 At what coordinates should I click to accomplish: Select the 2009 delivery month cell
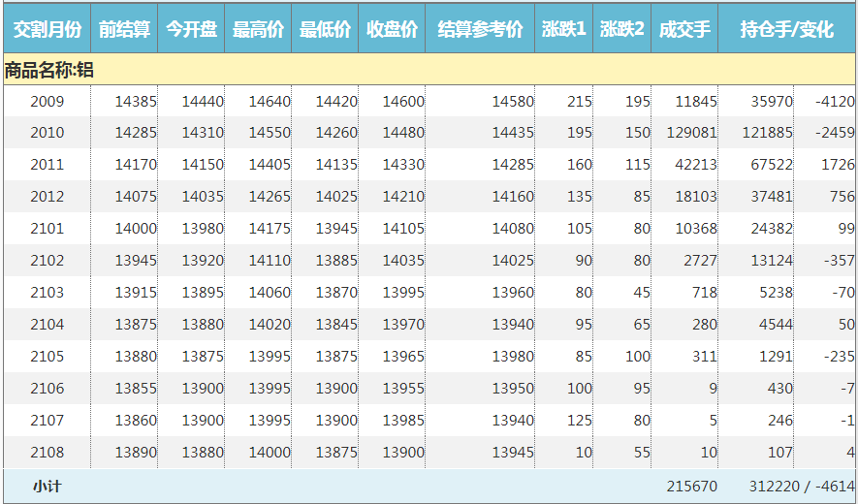47,102
